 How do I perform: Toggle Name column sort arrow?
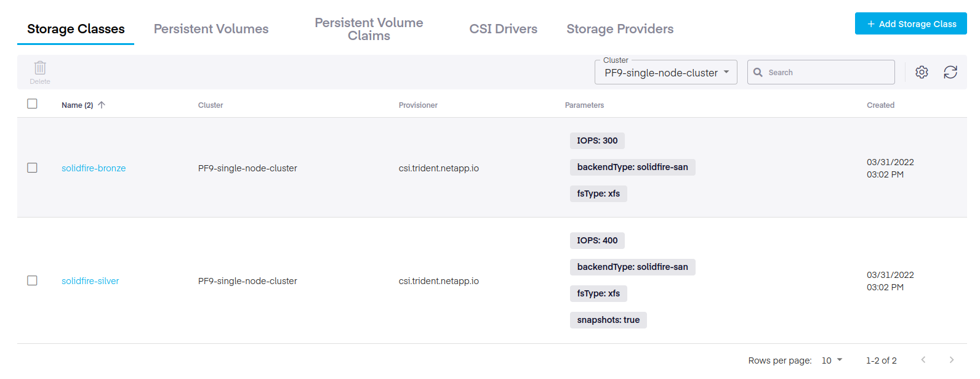(x=102, y=105)
